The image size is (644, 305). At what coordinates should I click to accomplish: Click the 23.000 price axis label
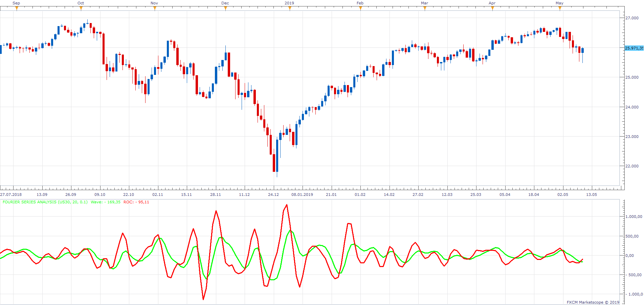[x=632, y=137]
